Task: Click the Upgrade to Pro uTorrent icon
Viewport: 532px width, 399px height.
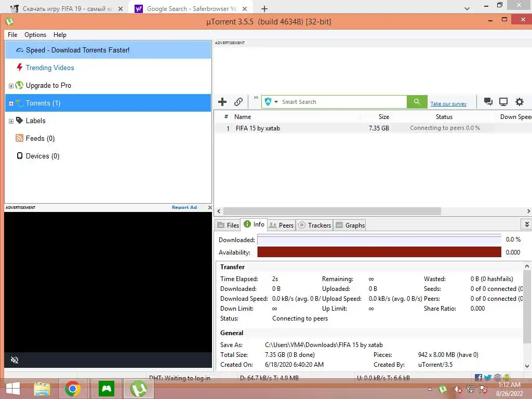Action: tap(19, 85)
